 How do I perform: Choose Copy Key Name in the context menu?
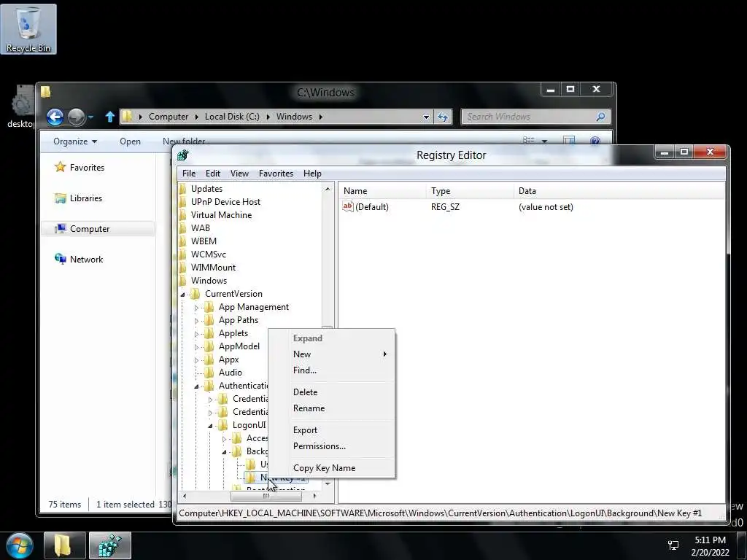[332, 468]
